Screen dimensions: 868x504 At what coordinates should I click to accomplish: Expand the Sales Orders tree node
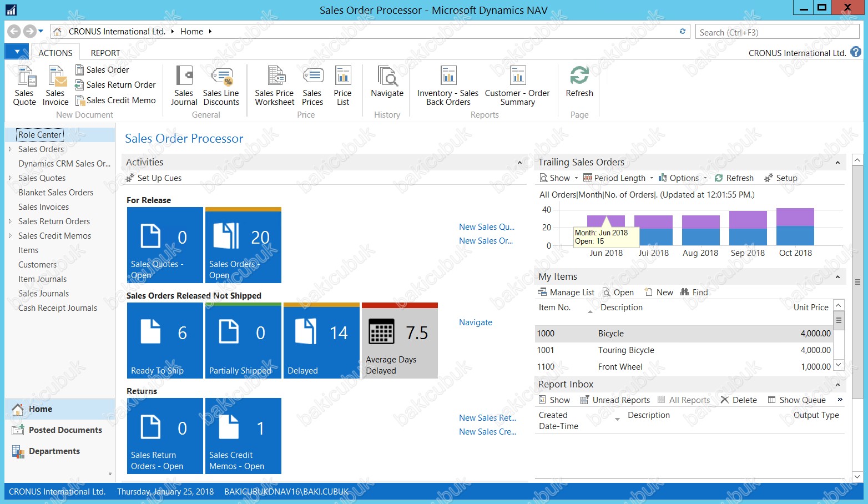point(10,149)
